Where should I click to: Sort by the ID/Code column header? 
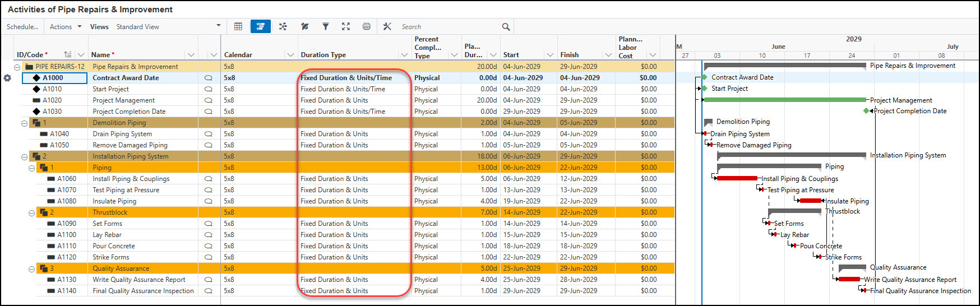32,55
